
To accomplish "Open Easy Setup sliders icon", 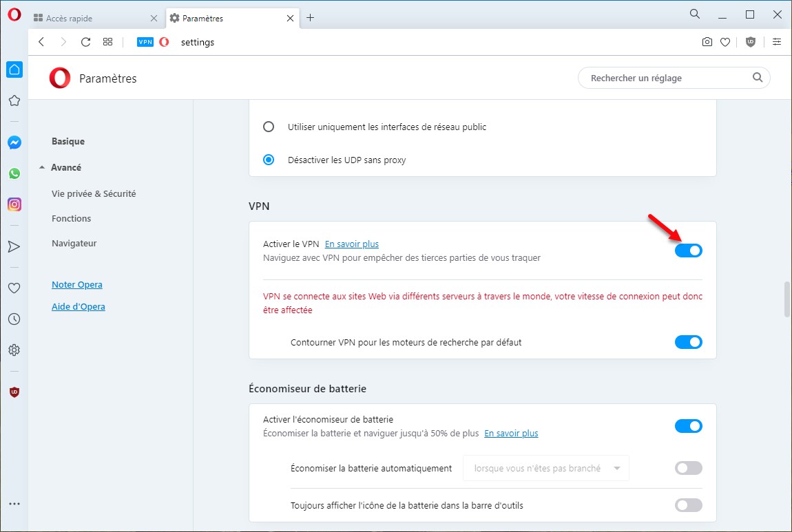I will (777, 42).
